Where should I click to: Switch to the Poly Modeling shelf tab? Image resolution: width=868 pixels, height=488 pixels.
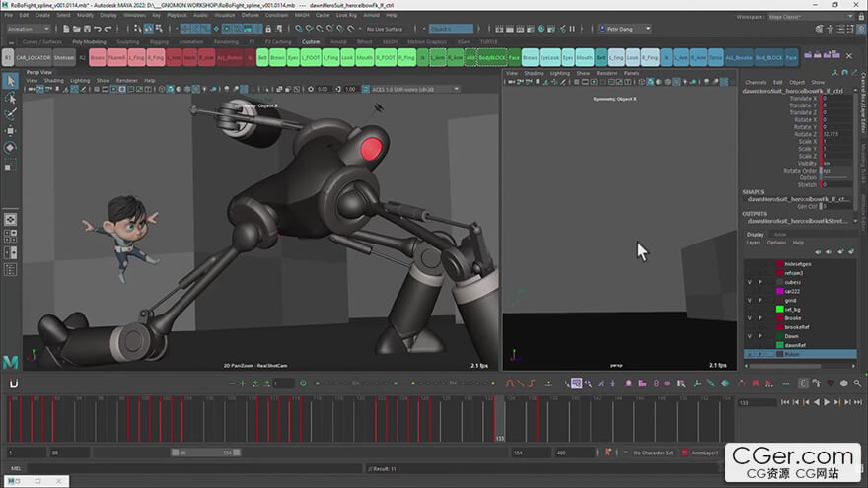[x=89, y=42]
